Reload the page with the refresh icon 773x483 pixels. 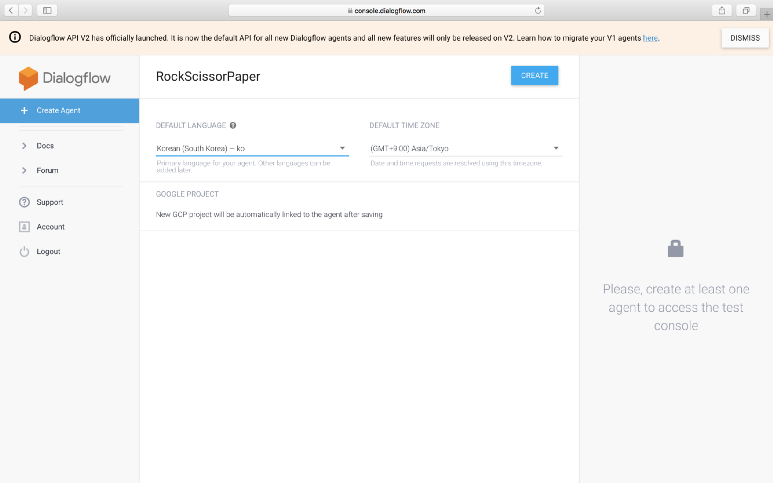[x=539, y=10]
